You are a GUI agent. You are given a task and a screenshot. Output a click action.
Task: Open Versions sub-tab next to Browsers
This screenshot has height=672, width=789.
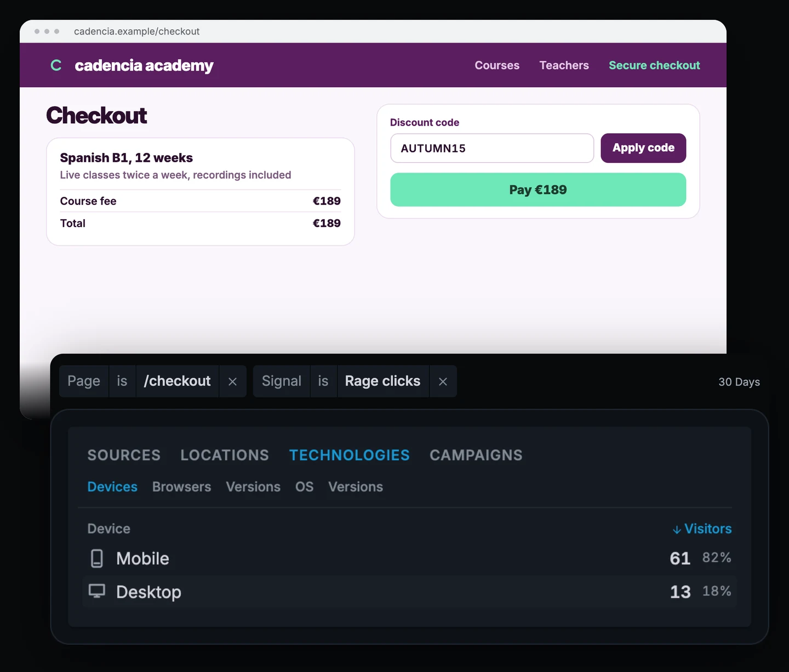coord(253,487)
